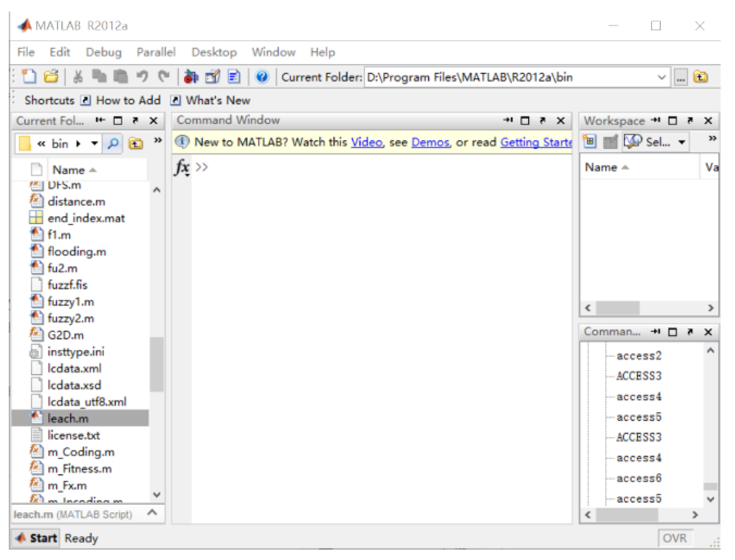Viewport: 735px width, 560px height.
Task: Maximize the Command Window panel
Action: (525, 121)
